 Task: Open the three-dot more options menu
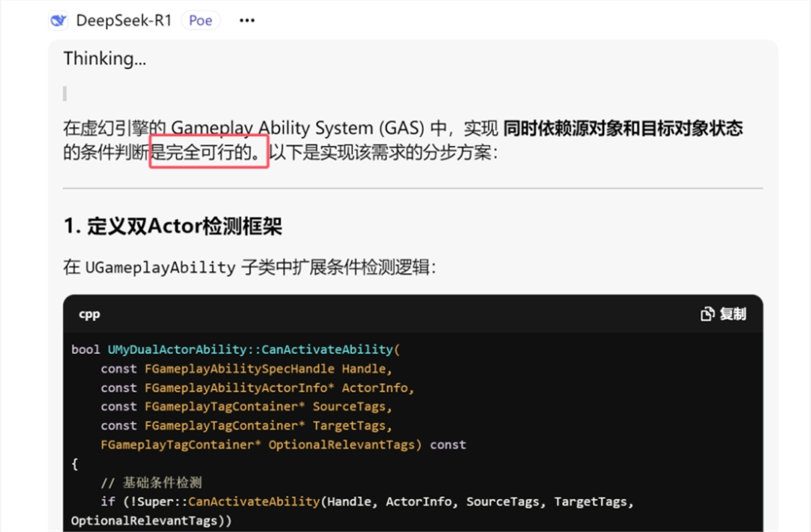[x=247, y=20]
